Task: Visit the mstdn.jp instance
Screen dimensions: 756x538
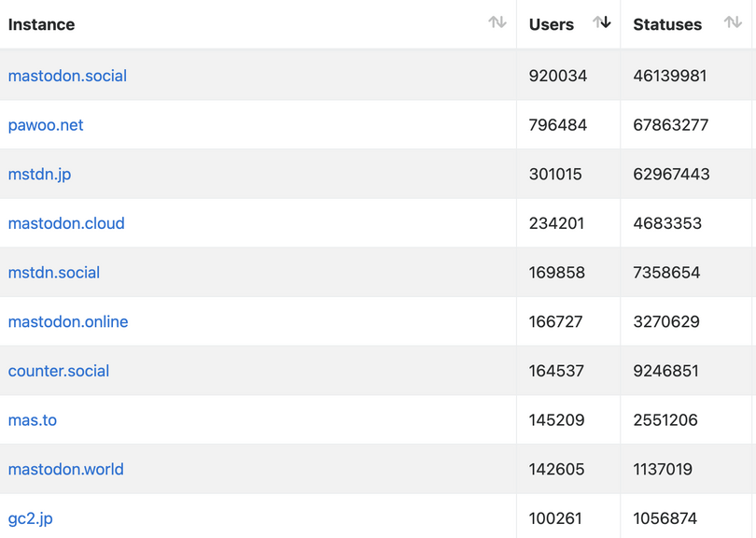Action: (x=39, y=174)
